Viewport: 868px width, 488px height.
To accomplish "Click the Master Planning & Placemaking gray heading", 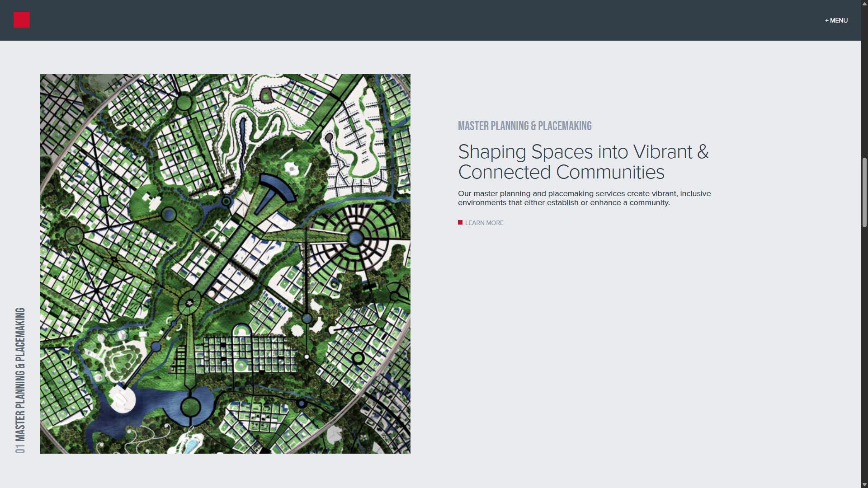I will tap(524, 126).
